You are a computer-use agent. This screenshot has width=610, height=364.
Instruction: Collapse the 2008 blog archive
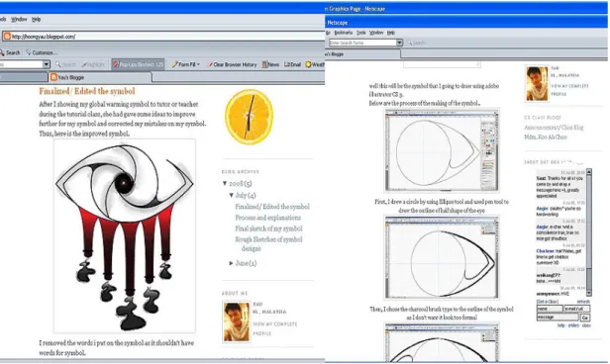coord(225,183)
